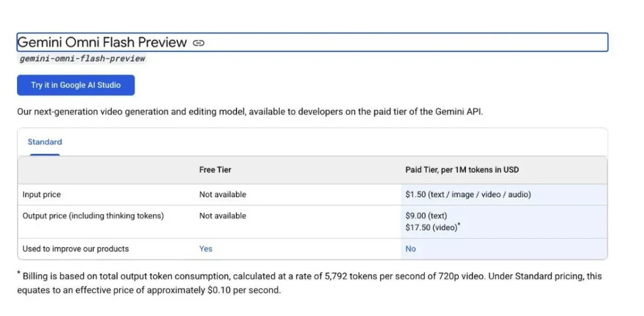
Task: Click the Free Tier column header
Action: point(215,170)
